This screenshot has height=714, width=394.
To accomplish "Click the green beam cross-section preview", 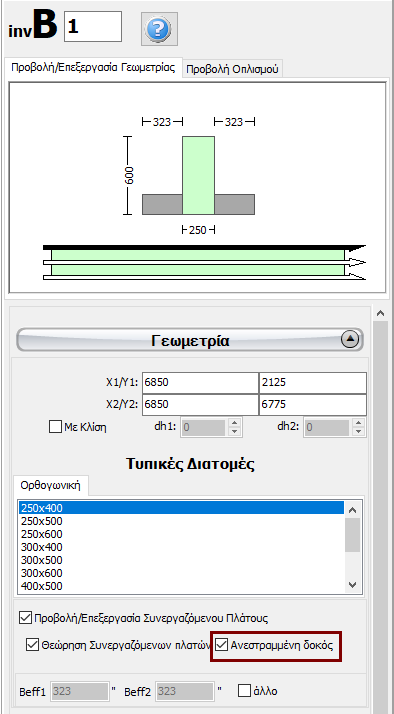I will pyautogui.click(x=198, y=175).
